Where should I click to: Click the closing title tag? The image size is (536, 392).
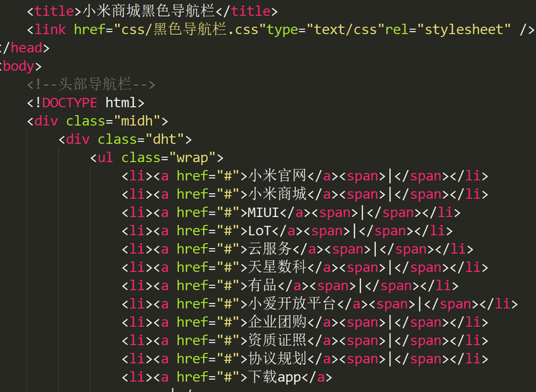(x=247, y=11)
